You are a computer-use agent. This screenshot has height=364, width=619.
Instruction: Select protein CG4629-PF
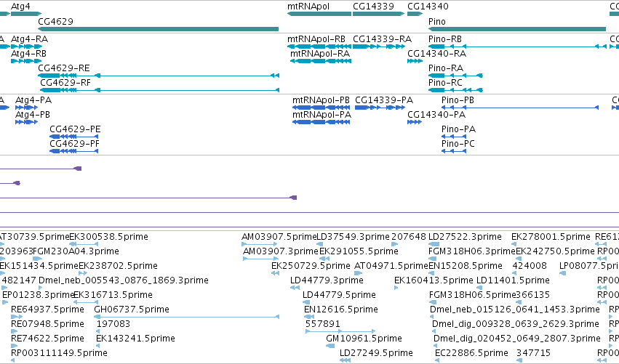click(74, 144)
